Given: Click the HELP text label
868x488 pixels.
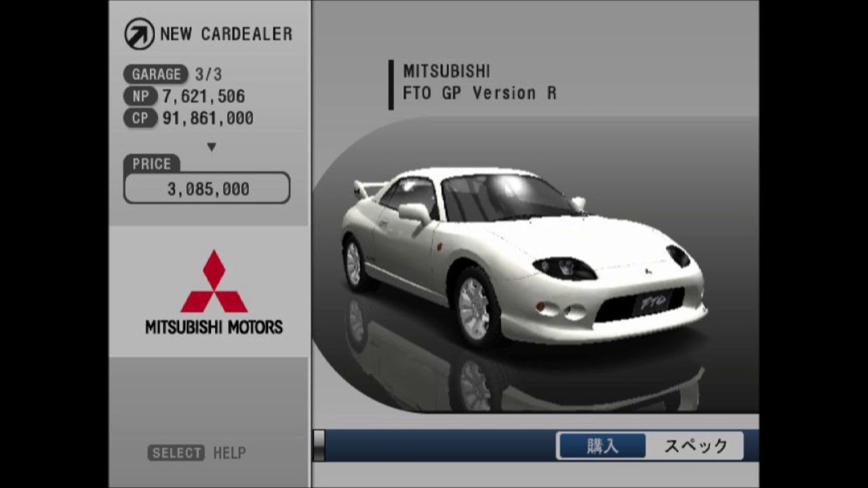Looking at the screenshot, I should tap(229, 453).
